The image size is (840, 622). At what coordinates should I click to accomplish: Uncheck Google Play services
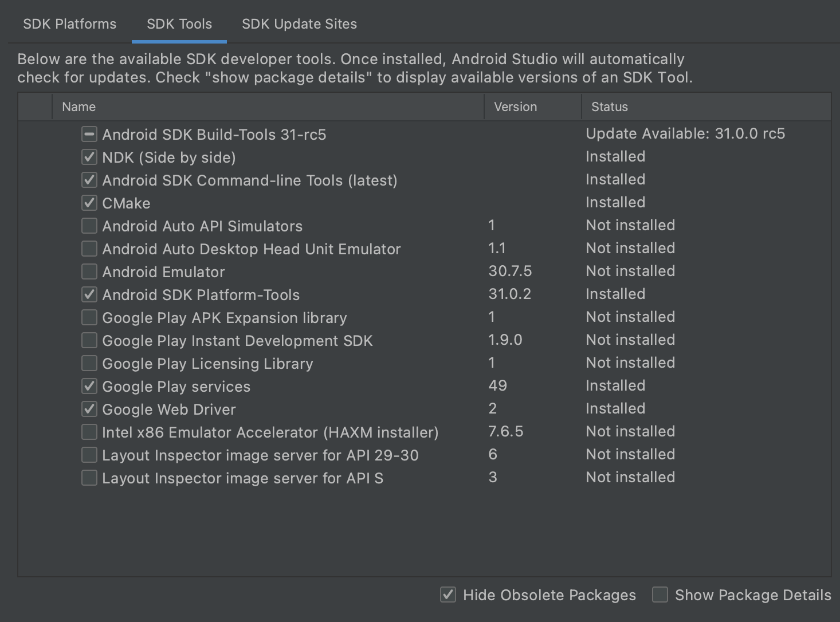pyautogui.click(x=89, y=386)
